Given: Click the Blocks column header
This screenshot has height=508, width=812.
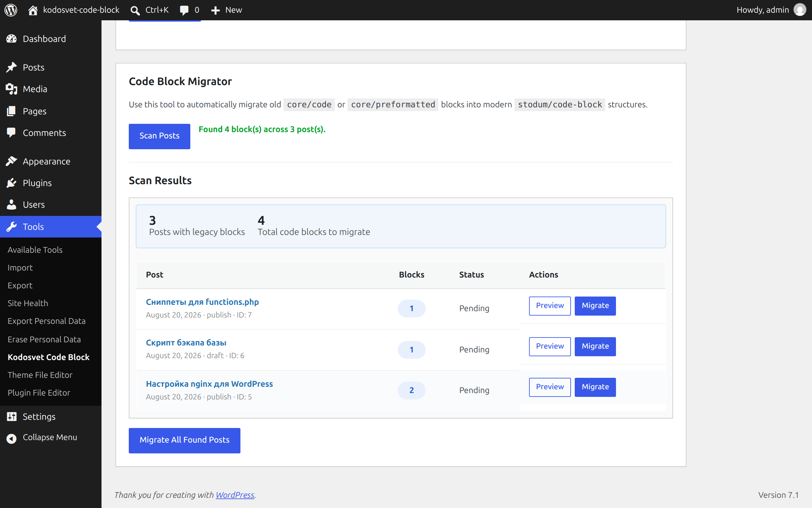Looking at the screenshot, I should (411, 275).
